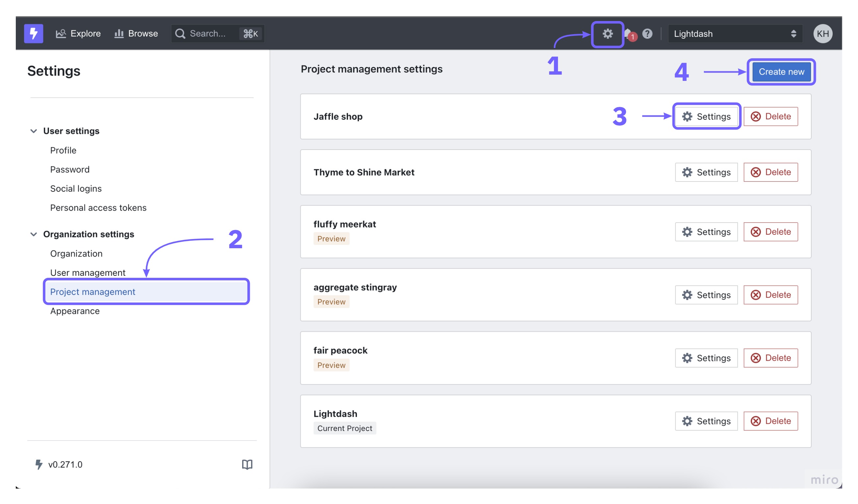
Task: Open Settings for Thyme to Shine Market
Action: pos(706,172)
